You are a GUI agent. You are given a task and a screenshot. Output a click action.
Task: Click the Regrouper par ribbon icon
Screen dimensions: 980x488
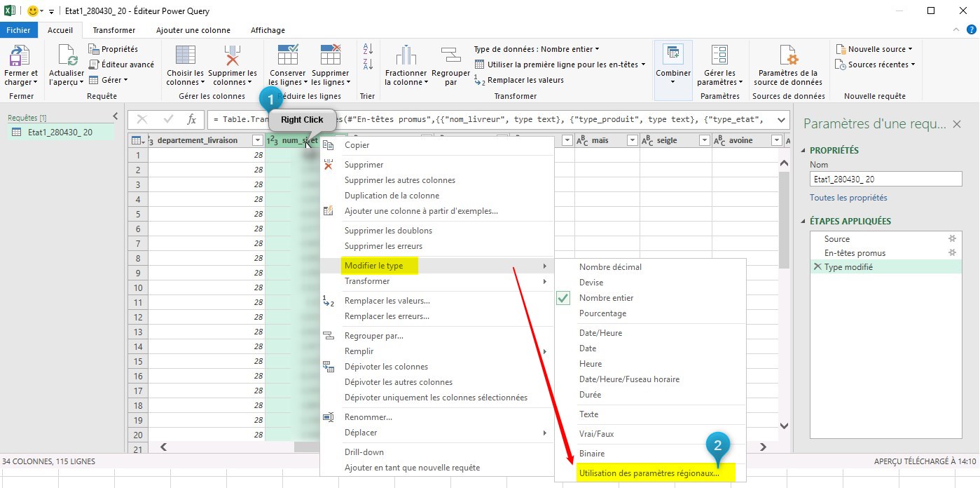coord(450,57)
